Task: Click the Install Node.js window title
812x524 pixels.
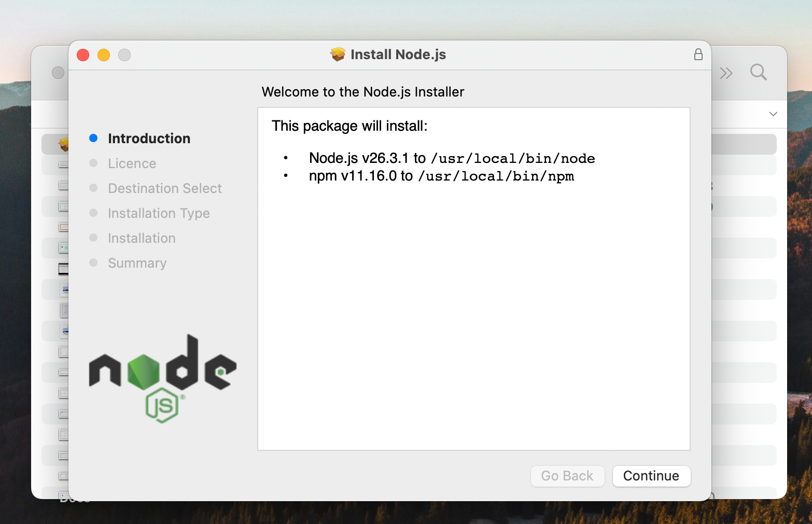Action: (398, 54)
